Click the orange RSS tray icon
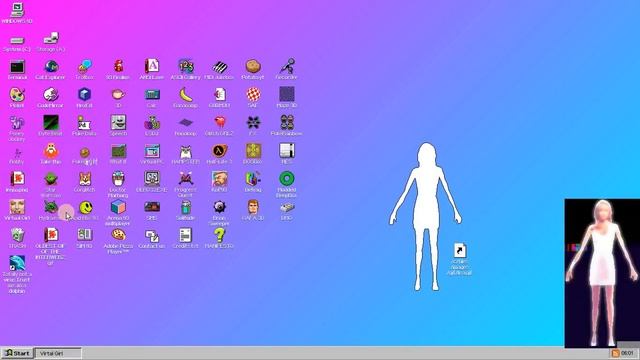 click(616, 353)
